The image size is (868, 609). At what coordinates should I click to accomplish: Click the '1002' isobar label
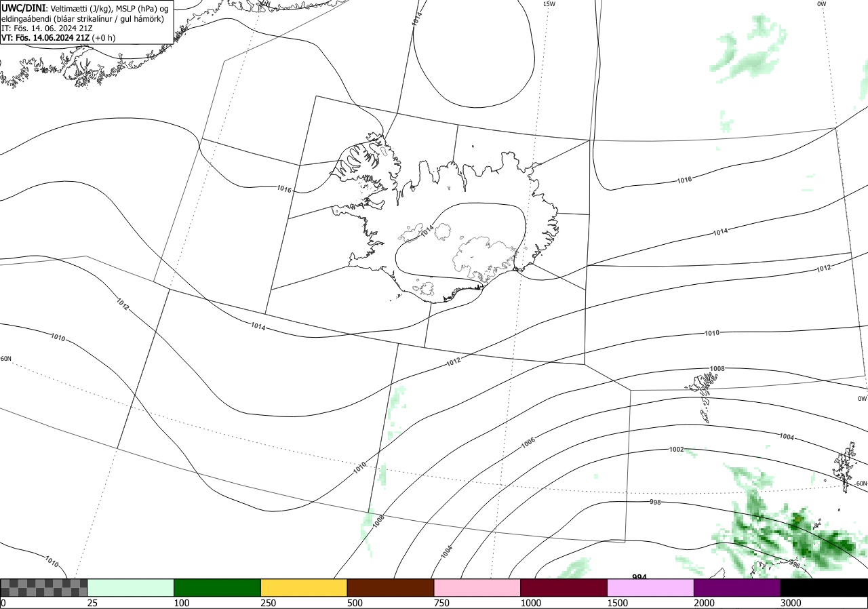tap(676, 450)
